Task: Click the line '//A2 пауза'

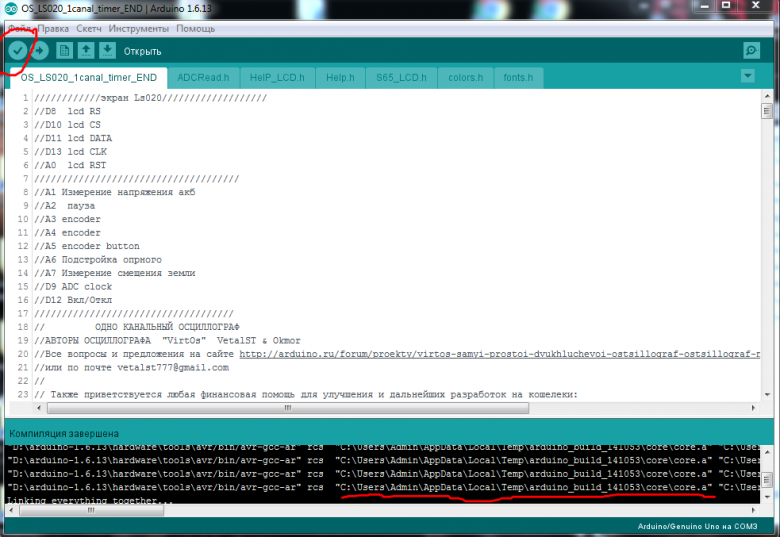Action: tap(64, 206)
